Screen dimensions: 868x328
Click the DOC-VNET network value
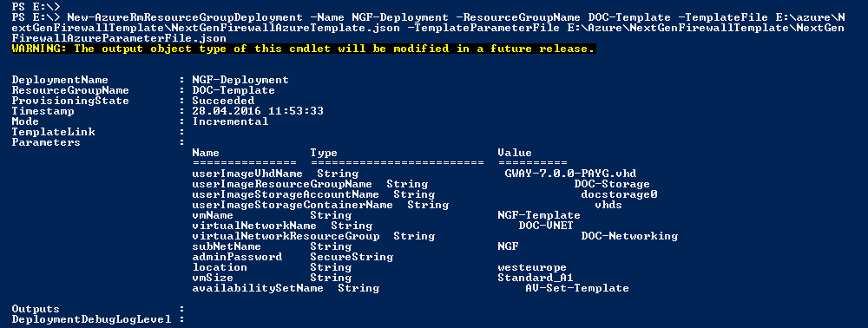[x=545, y=226]
